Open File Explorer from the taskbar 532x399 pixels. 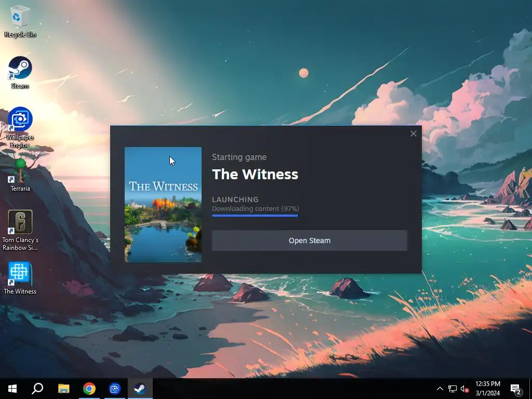(63, 389)
